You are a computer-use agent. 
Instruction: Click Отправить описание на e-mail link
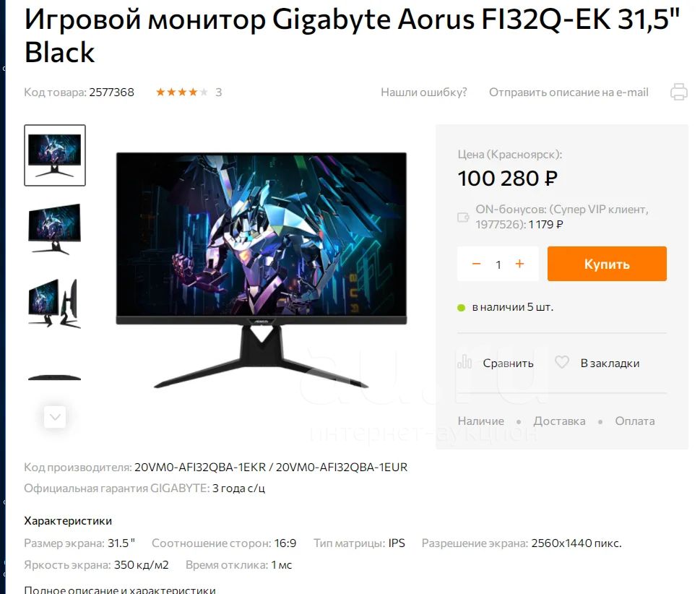coord(569,92)
